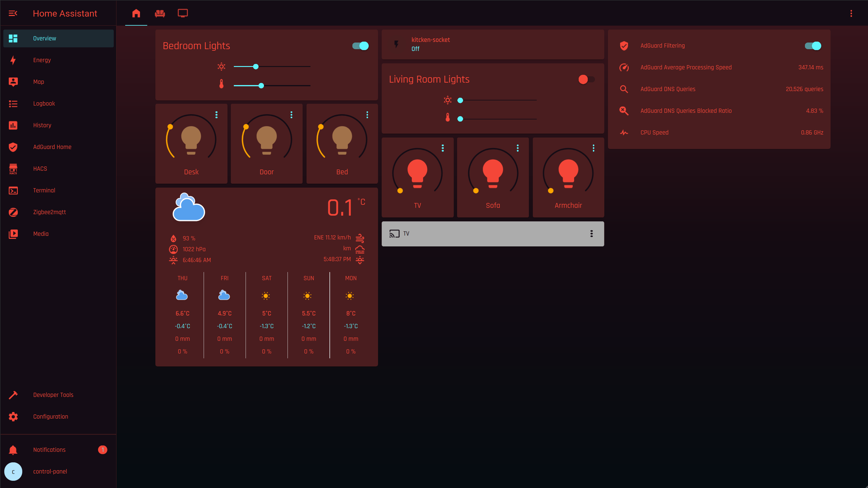Toggle the Bedroom Lights switch off
The width and height of the screenshot is (868, 488).
361,46
